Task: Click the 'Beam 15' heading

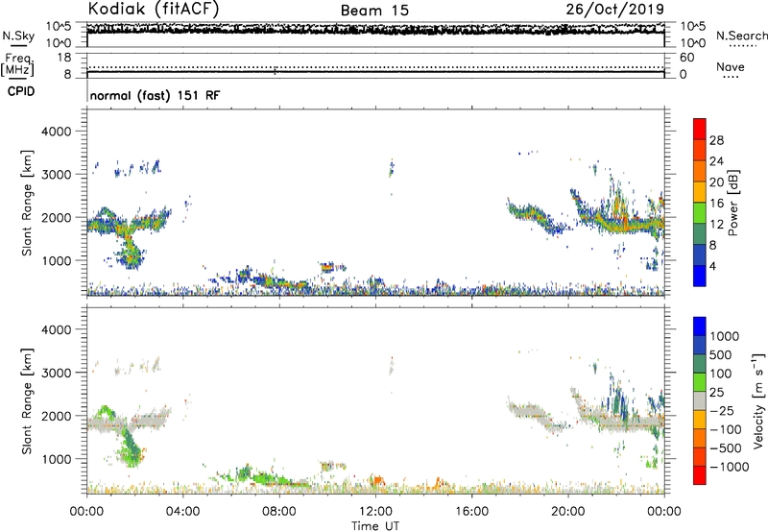Action: 374,11
